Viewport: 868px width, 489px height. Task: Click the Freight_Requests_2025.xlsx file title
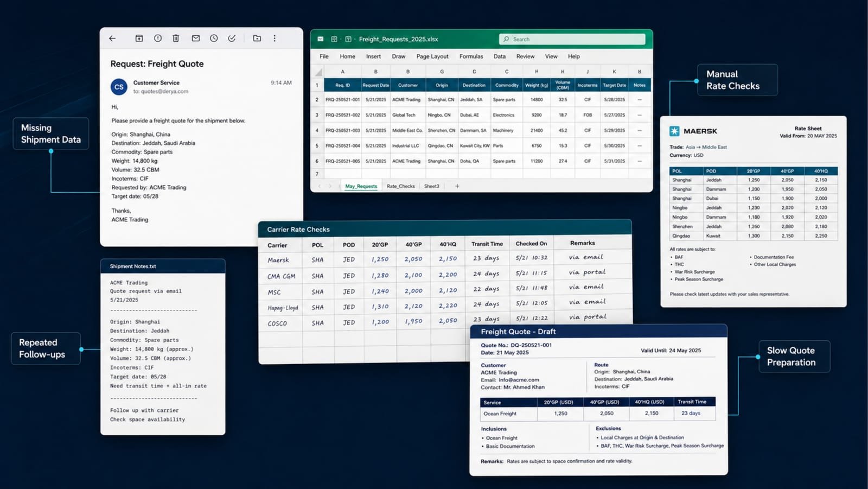(398, 39)
